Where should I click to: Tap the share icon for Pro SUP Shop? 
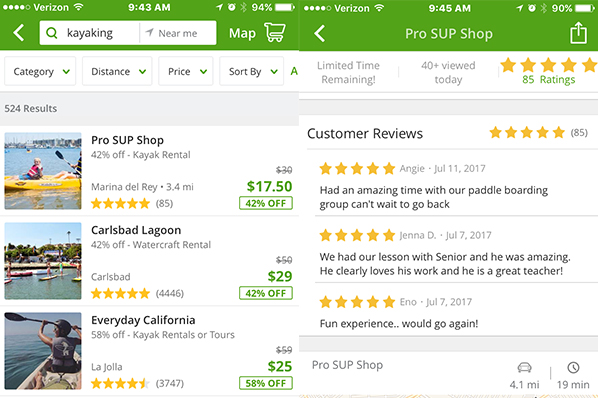(579, 33)
